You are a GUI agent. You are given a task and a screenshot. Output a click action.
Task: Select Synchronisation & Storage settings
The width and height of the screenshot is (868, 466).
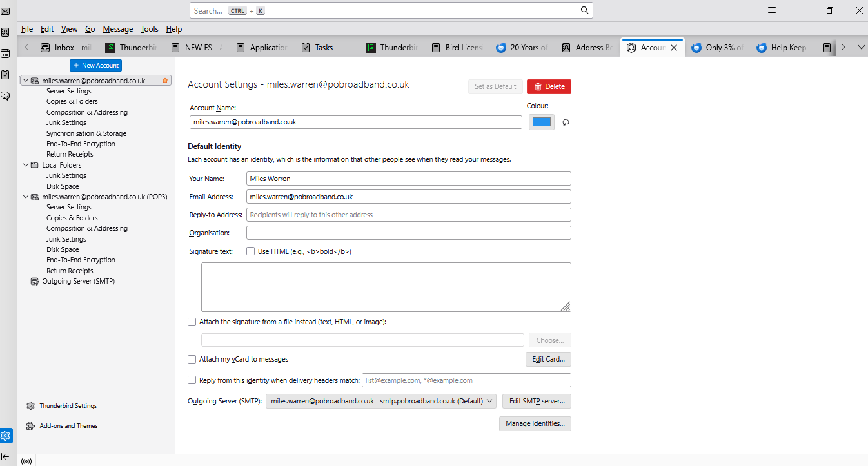click(86, 133)
